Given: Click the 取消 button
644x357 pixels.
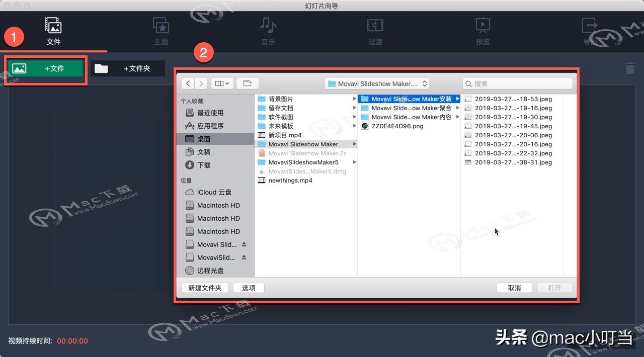Looking at the screenshot, I should click(x=514, y=288).
